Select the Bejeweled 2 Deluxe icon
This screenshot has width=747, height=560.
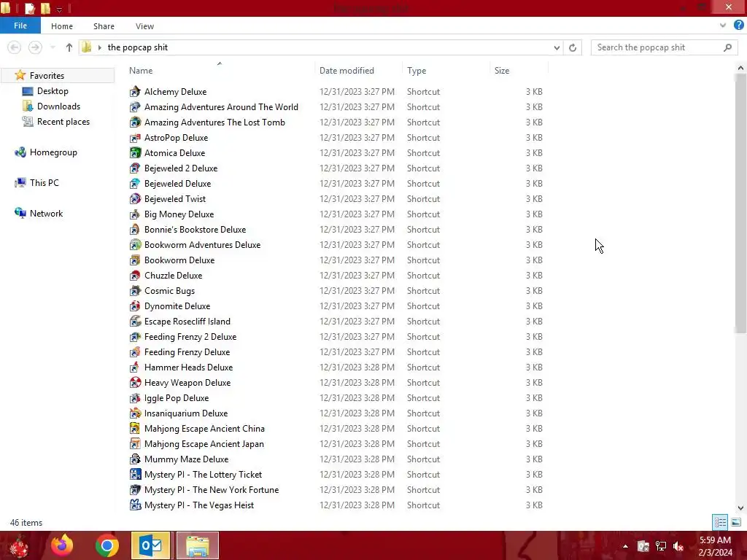[135, 168]
